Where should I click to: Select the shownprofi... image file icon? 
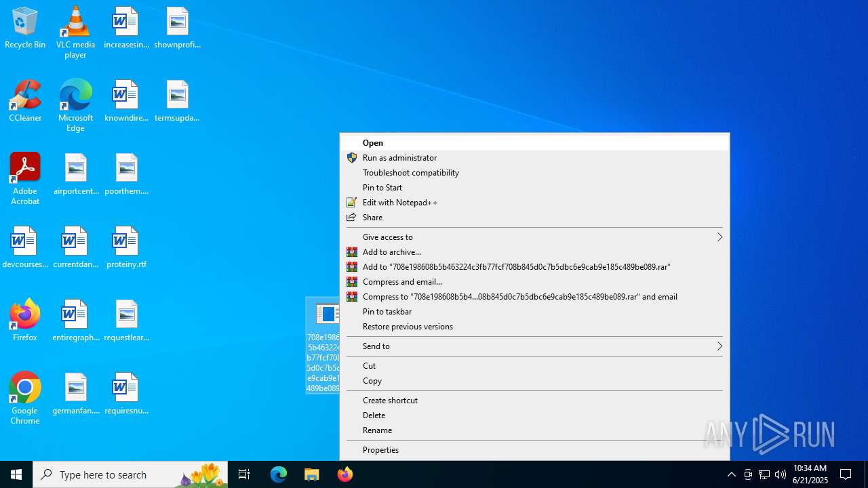coord(177,28)
